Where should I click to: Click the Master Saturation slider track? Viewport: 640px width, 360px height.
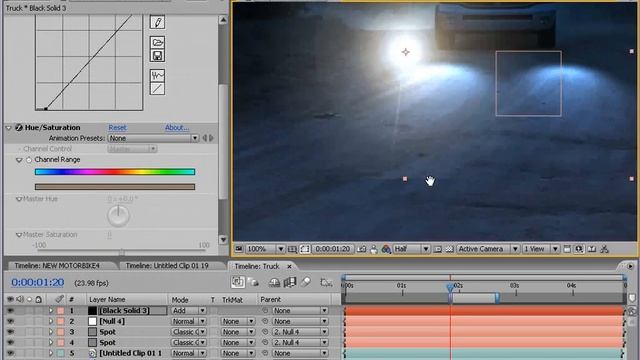pyautogui.click(x=122, y=251)
